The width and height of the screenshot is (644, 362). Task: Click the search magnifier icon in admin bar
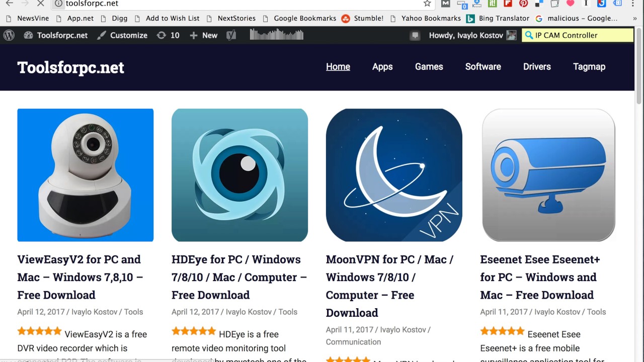click(528, 35)
